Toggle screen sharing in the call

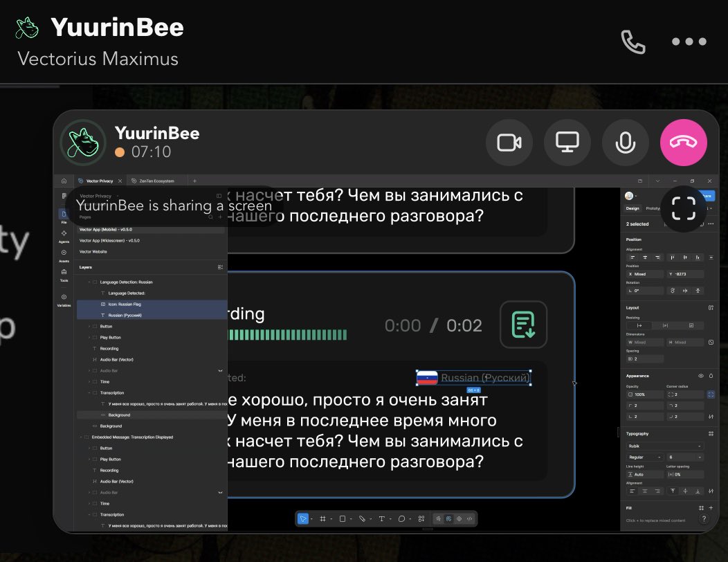coord(567,143)
